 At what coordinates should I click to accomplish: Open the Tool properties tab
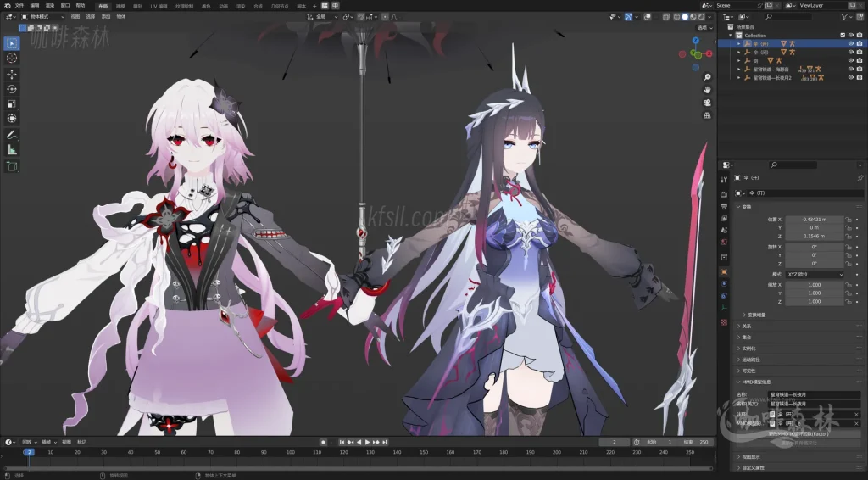[724, 180]
